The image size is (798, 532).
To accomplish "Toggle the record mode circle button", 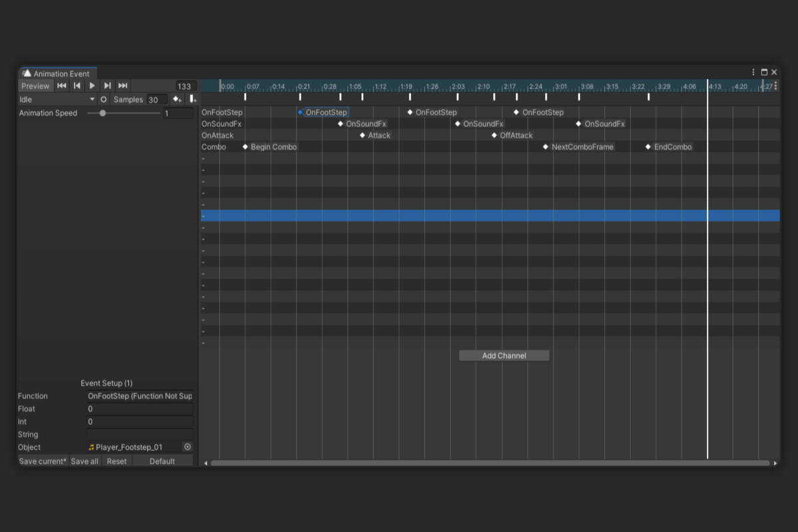I will 104,100.
